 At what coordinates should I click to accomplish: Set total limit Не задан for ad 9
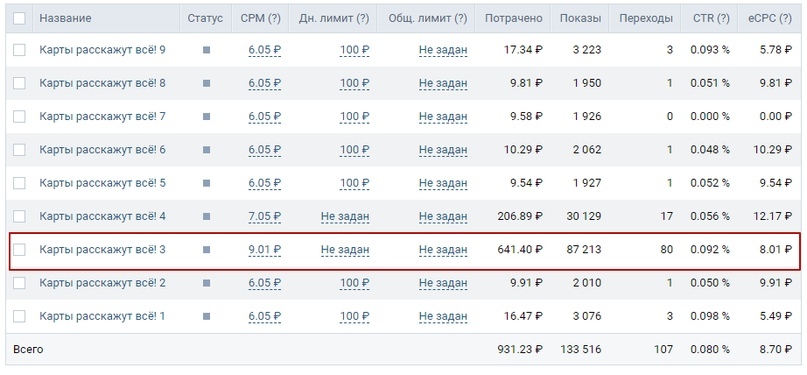click(443, 50)
